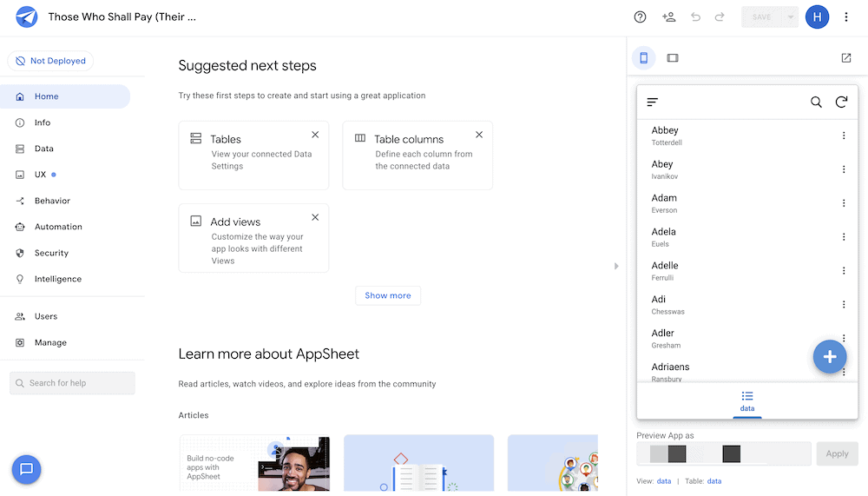Viewport: 868px width, 496px height.
Task: Collapse the preview panel with the arrow
Action: [616, 266]
